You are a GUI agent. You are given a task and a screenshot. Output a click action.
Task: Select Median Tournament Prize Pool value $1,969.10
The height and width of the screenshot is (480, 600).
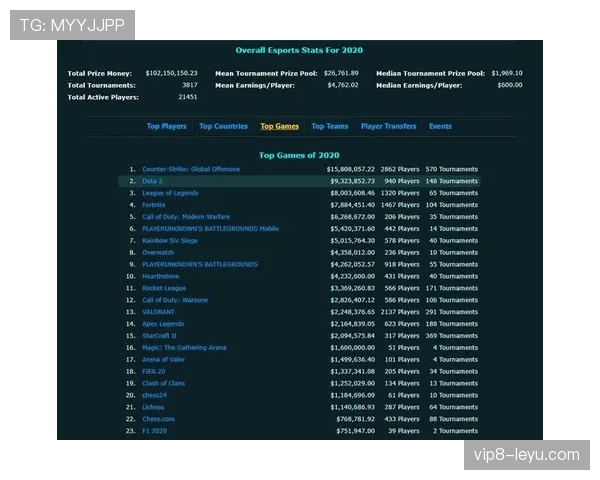(x=507, y=73)
